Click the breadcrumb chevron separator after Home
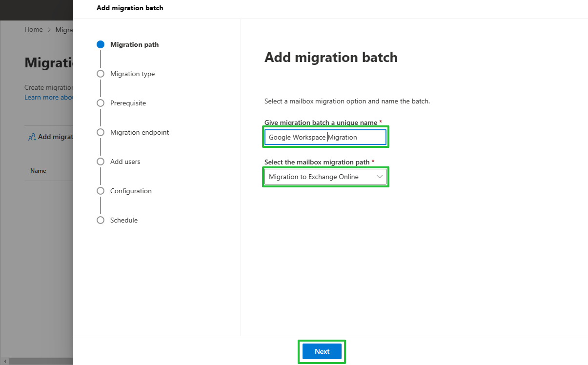The height and width of the screenshot is (365, 588). click(x=49, y=30)
